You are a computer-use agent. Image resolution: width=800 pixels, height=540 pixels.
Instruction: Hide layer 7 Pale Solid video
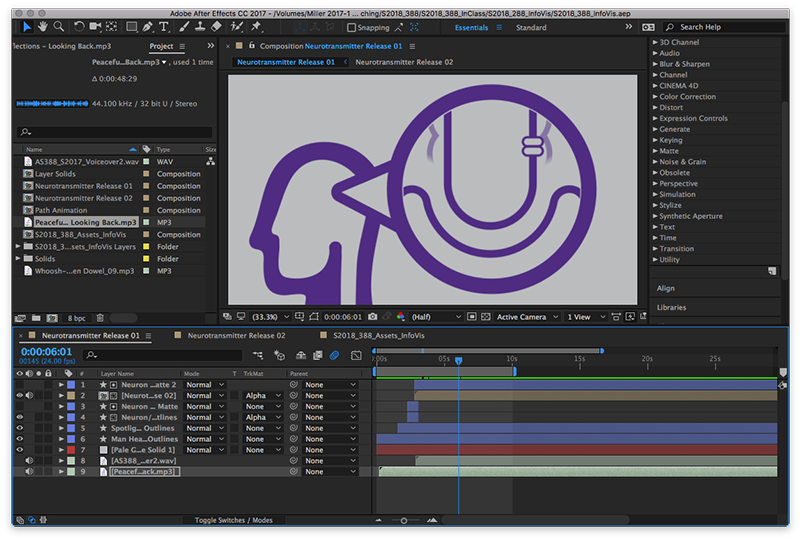(20, 450)
